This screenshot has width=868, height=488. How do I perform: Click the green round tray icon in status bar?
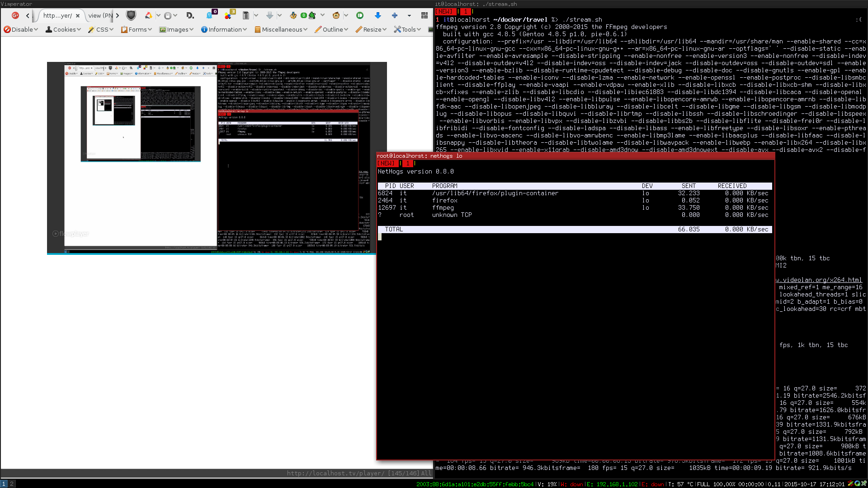click(857, 483)
